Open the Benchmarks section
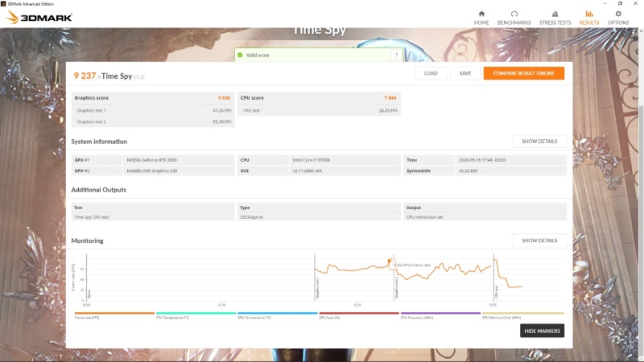 coord(514,18)
